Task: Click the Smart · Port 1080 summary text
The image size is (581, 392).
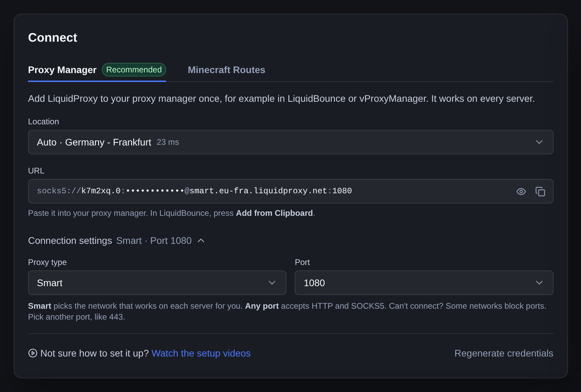Action: 154,241
